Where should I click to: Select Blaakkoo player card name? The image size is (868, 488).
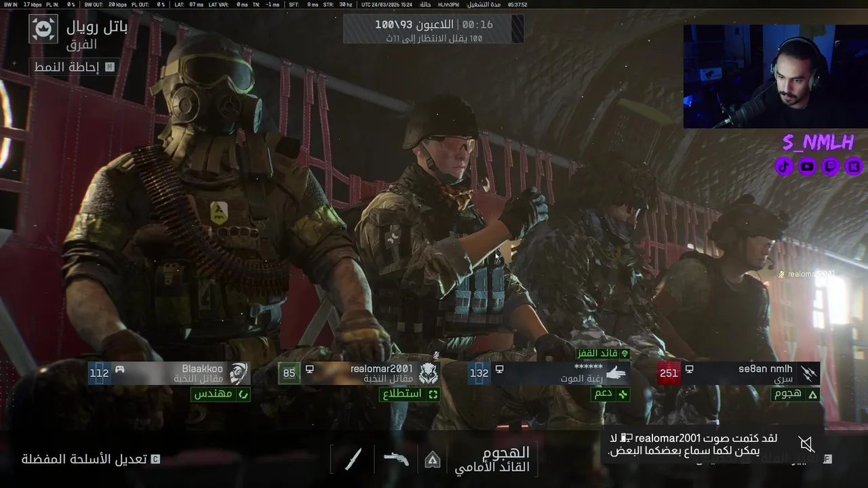(x=202, y=369)
